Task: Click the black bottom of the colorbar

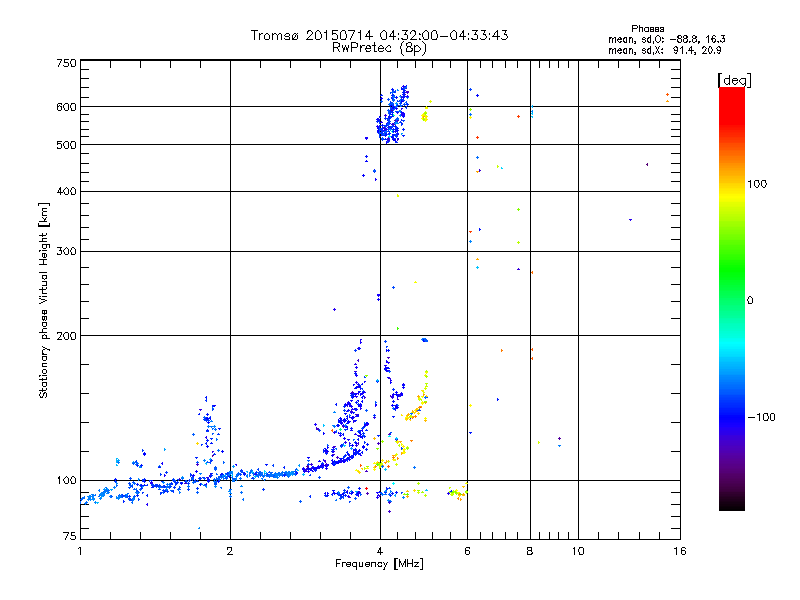Action: (x=732, y=503)
